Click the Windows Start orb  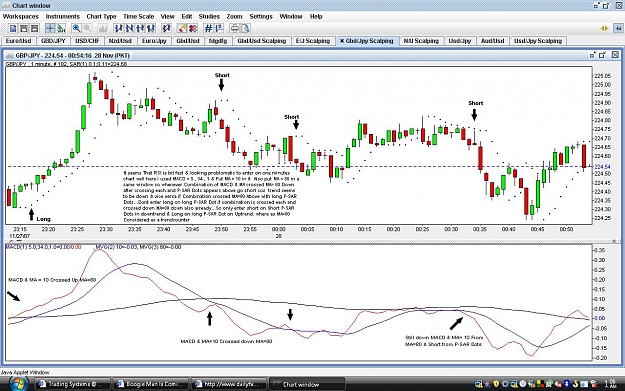click(x=18, y=383)
